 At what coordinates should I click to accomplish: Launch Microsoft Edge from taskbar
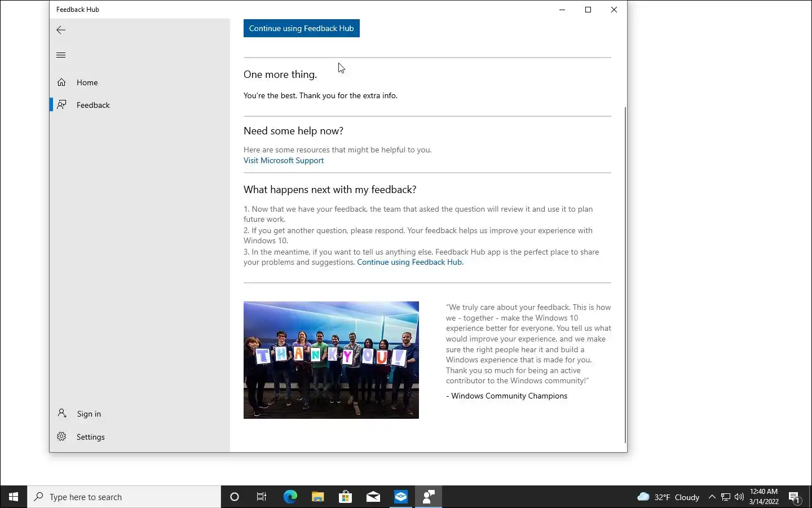click(290, 497)
